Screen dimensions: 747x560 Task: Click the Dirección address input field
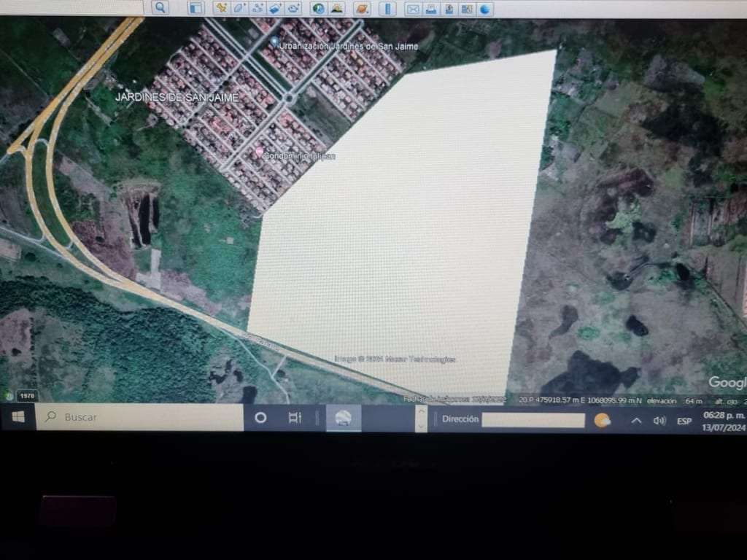[x=533, y=419]
